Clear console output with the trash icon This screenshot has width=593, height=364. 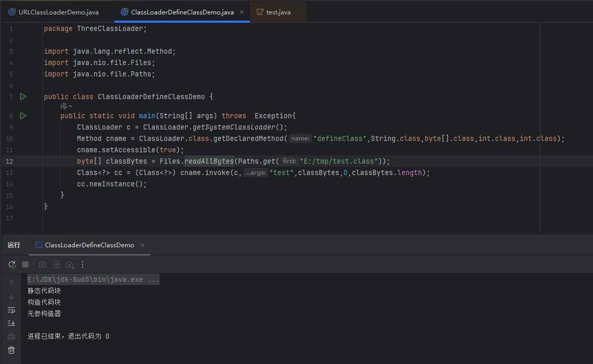11,350
